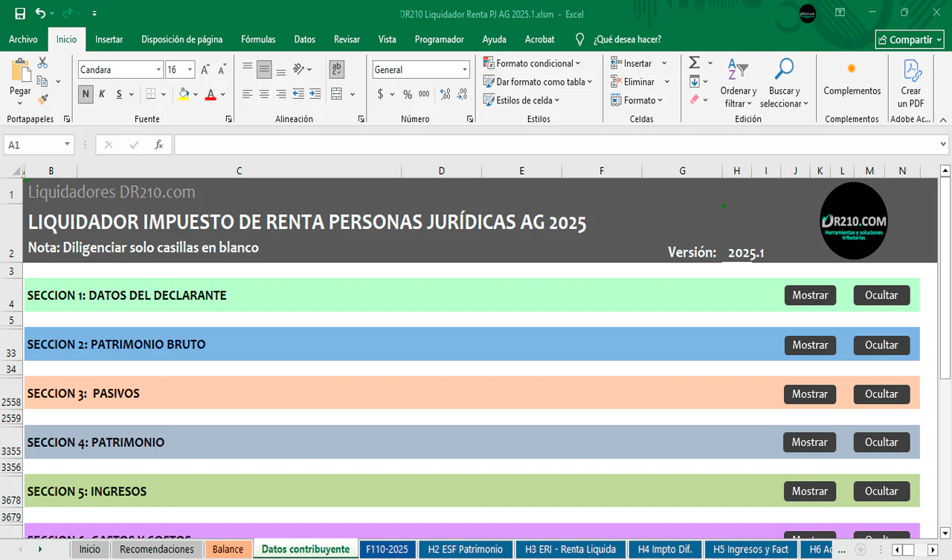Click the Save icon in title bar
The width and height of the screenshot is (952, 560).
click(20, 13)
